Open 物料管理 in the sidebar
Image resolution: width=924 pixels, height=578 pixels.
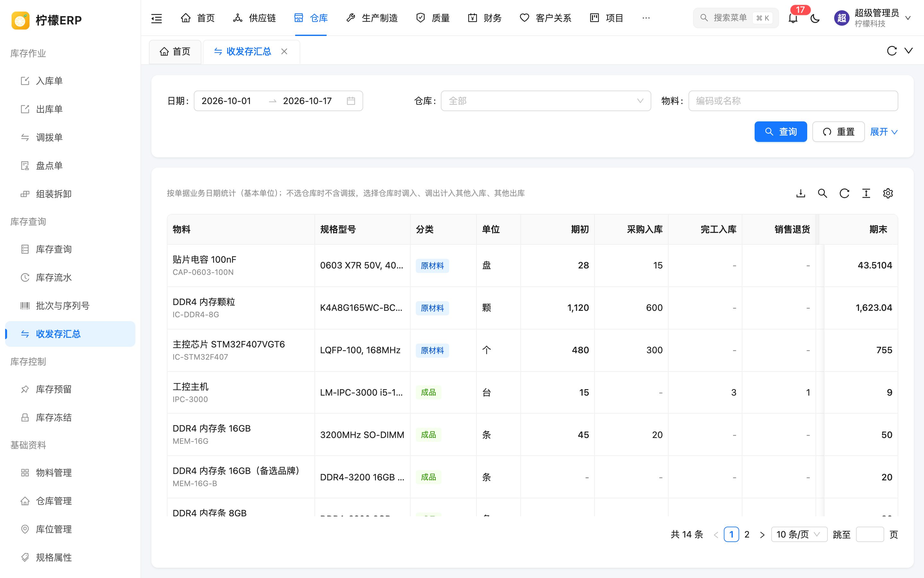70,473
